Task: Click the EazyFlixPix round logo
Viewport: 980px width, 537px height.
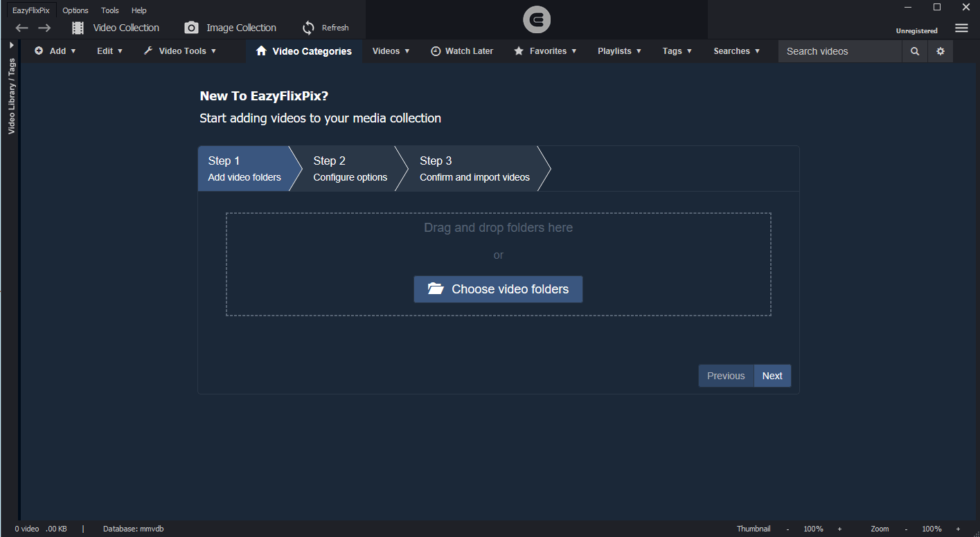Action: 537,20
